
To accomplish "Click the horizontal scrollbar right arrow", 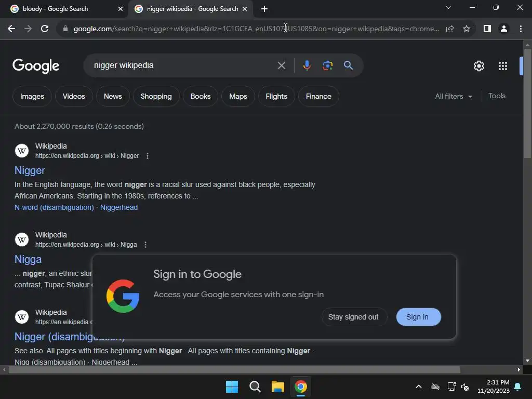I will pos(519,369).
